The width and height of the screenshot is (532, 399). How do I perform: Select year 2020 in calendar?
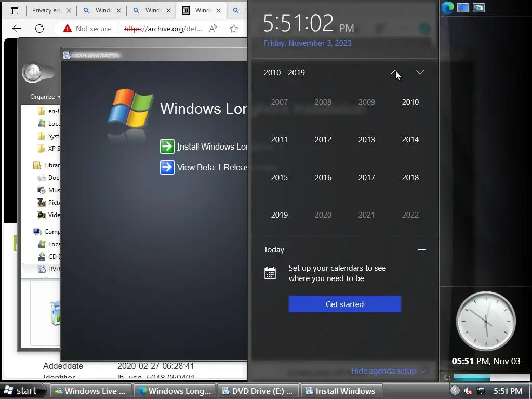tap(323, 215)
